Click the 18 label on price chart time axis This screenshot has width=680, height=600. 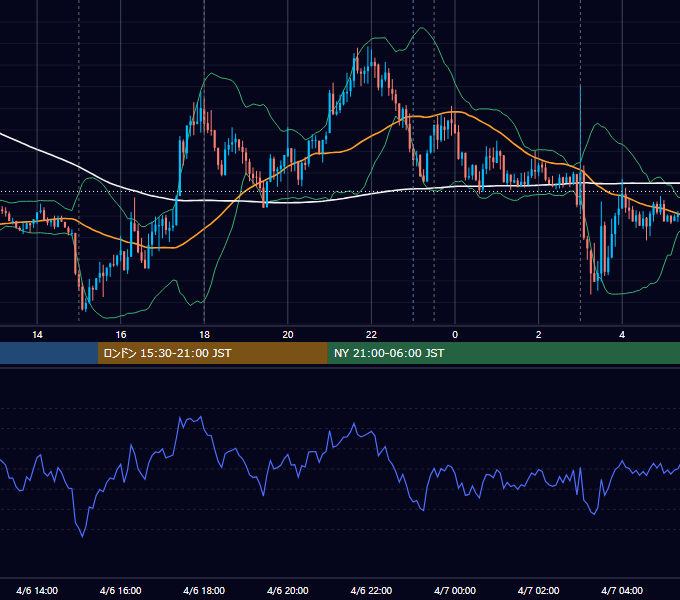click(204, 335)
